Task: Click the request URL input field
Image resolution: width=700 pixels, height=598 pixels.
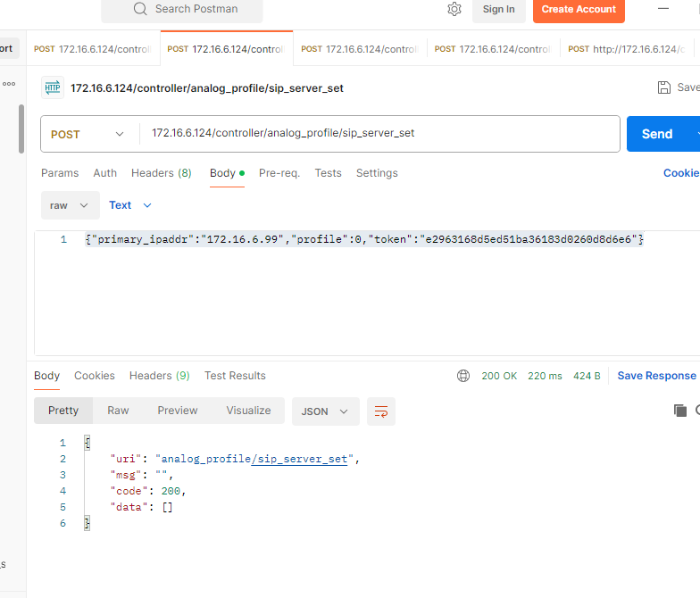Action: [x=379, y=134]
